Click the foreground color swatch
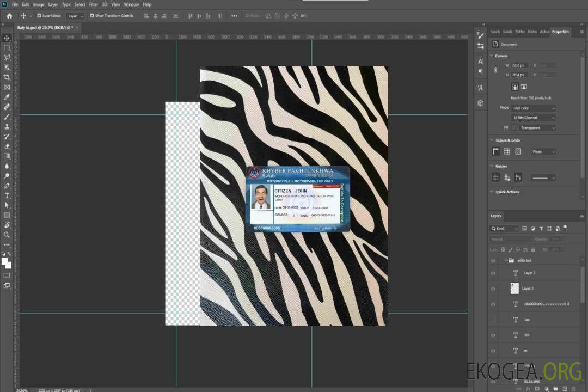Screen dimensions: 588x392 [4, 261]
